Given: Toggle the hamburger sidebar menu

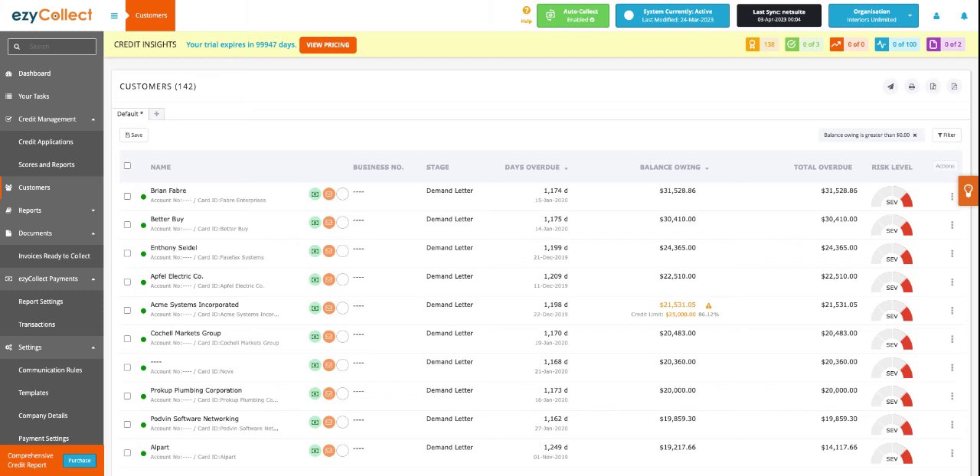Looking at the screenshot, I should [114, 15].
